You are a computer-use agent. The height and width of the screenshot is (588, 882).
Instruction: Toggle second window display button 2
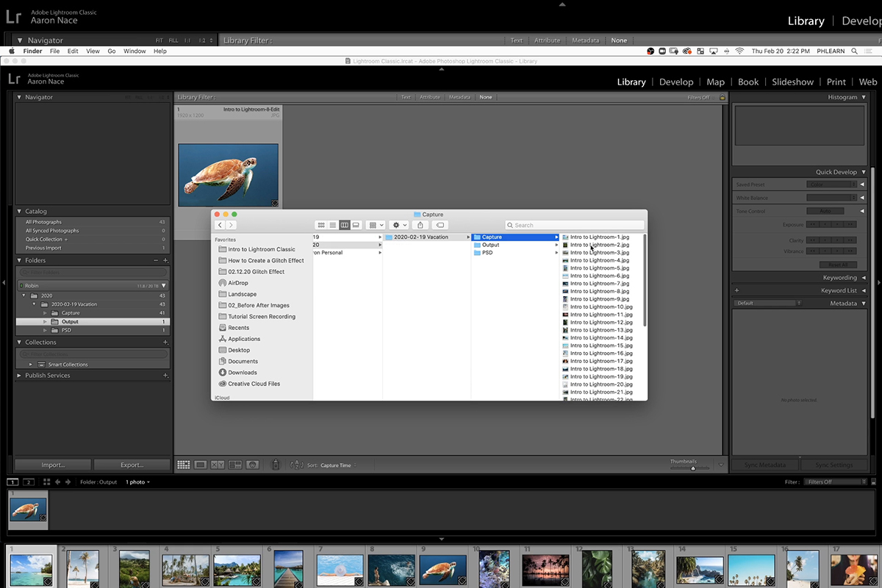click(x=29, y=482)
